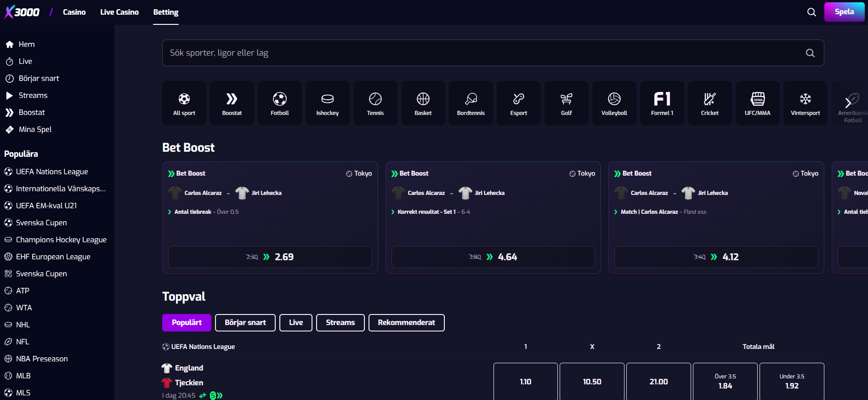This screenshot has width=868, height=400.
Task: Select the Tennis category icon
Action: (375, 103)
